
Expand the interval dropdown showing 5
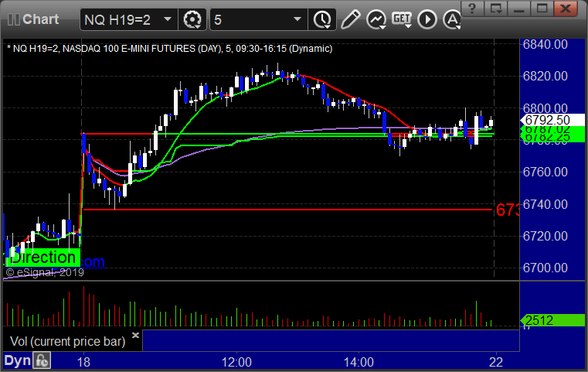click(297, 19)
